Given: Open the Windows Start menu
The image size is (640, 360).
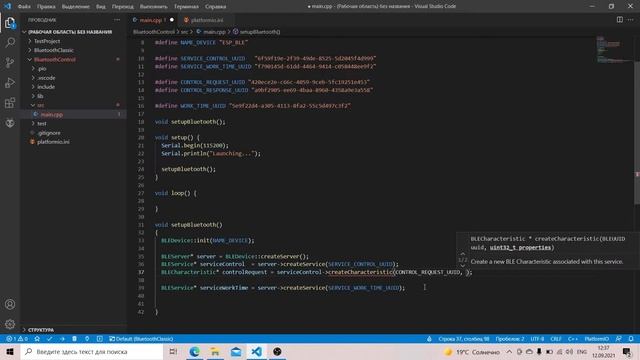Looking at the screenshot, I should pyautogui.click(x=10, y=351).
